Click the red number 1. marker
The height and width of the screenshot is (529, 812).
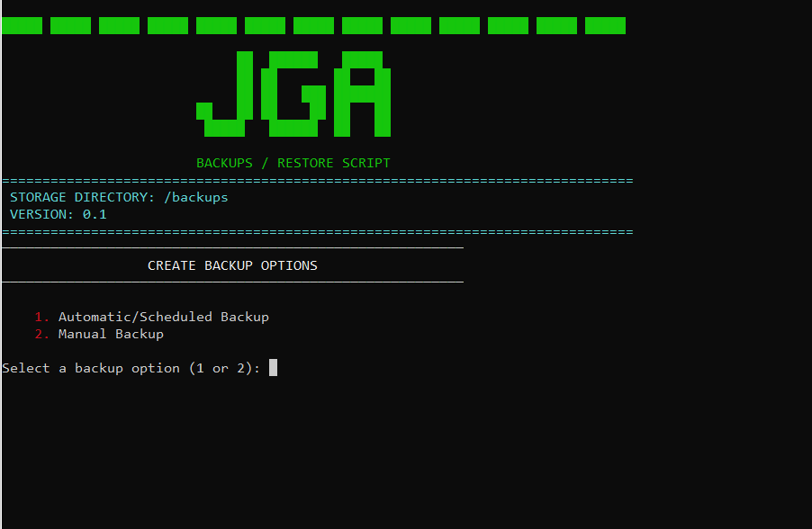pos(42,317)
